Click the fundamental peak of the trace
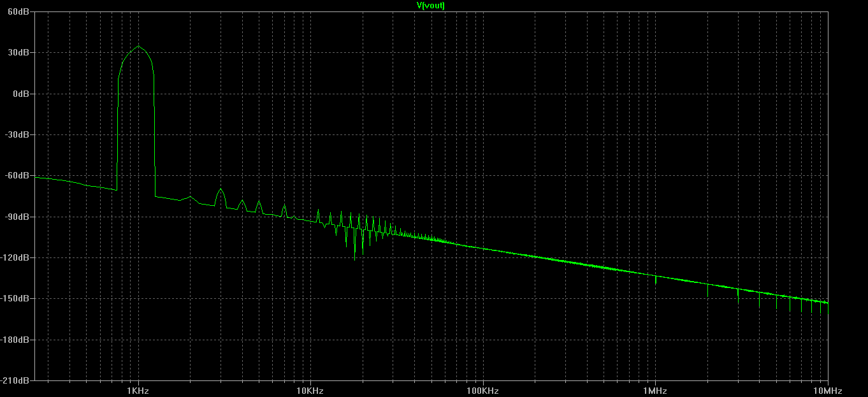Screen dimensions: 868x397 pos(138,46)
